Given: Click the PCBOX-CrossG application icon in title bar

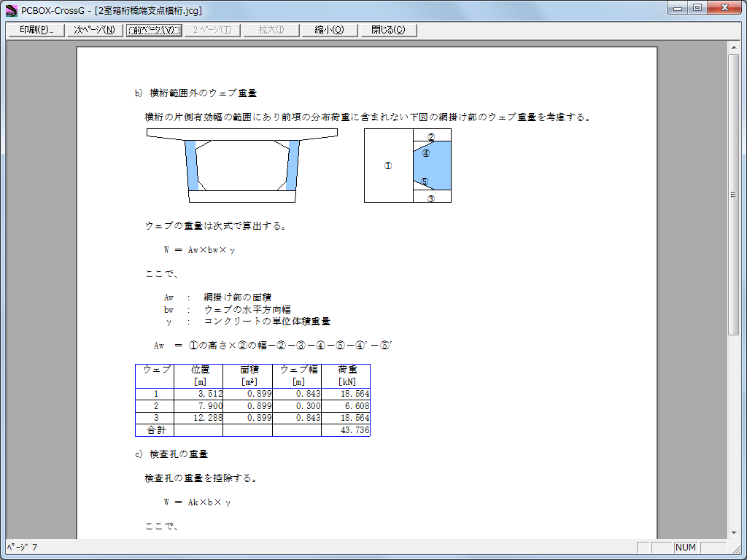Looking at the screenshot, I should pyautogui.click(x=11, y=9).
